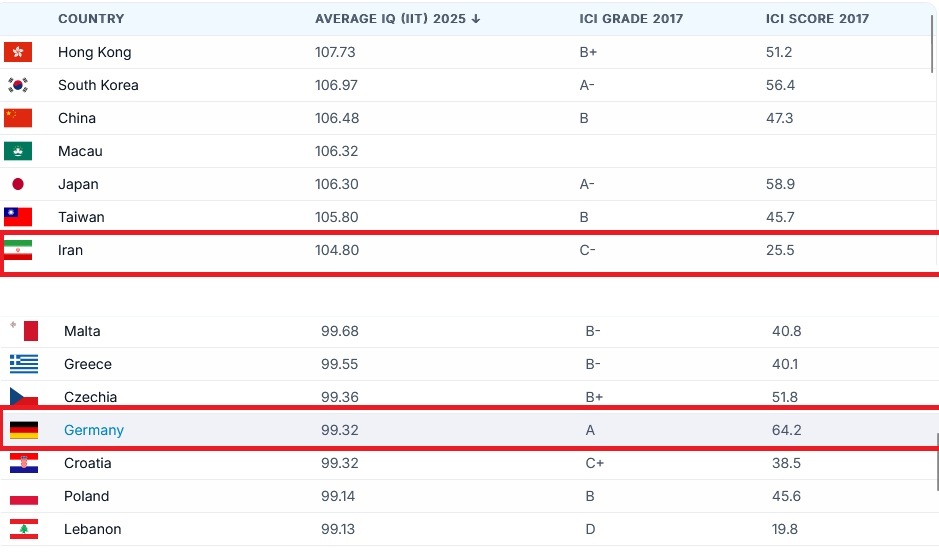The width and height of the screenshot is (939, 552).
Task: Click China's IQ value 106.48
Action: pos(337,118)
